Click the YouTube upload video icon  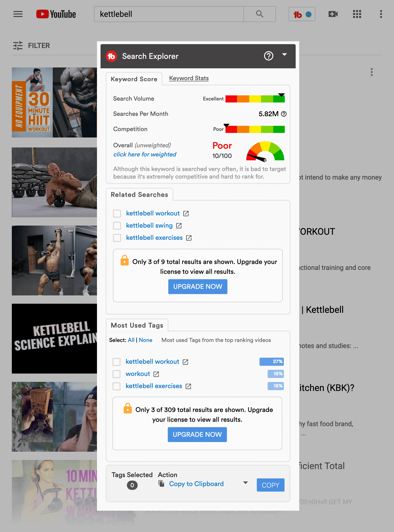[333, 14]
